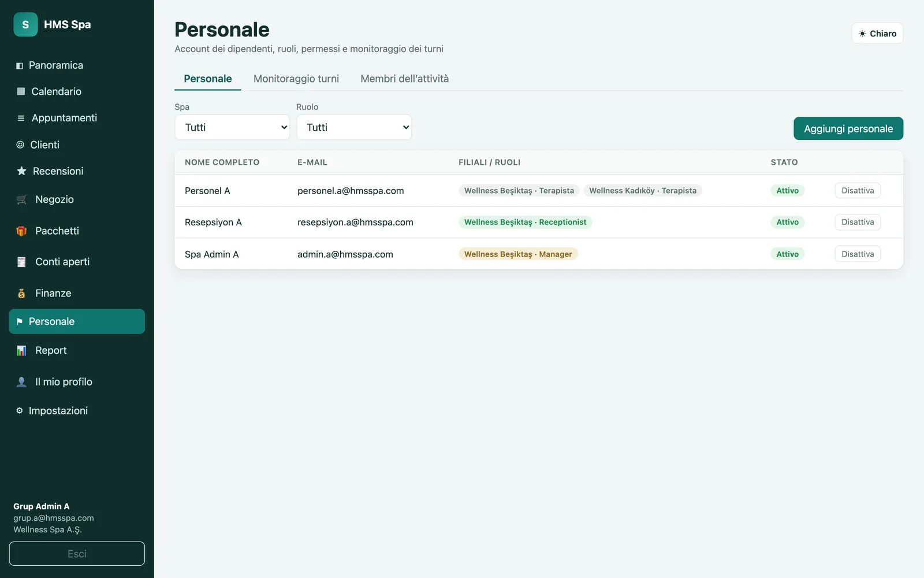
Task: Switch to Monitoraggio turni tab
Action: pyautogui.click(x=296, y=79)
